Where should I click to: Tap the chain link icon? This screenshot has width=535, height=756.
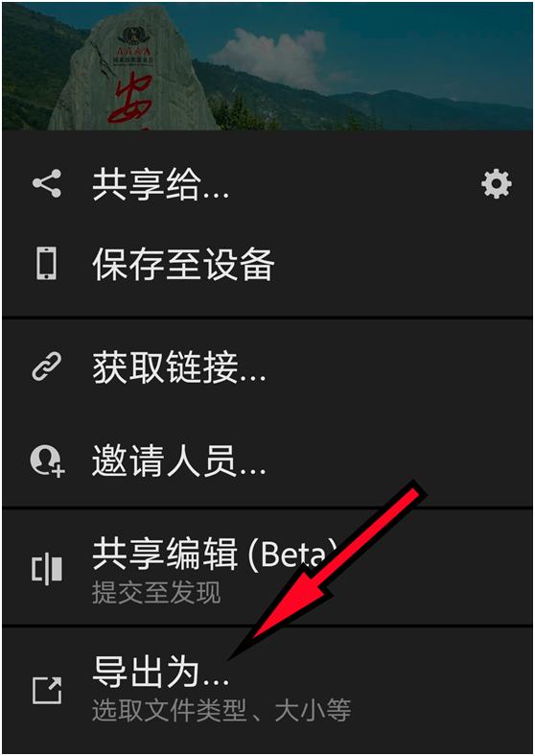pyautogui.click(x=47, y=366)
